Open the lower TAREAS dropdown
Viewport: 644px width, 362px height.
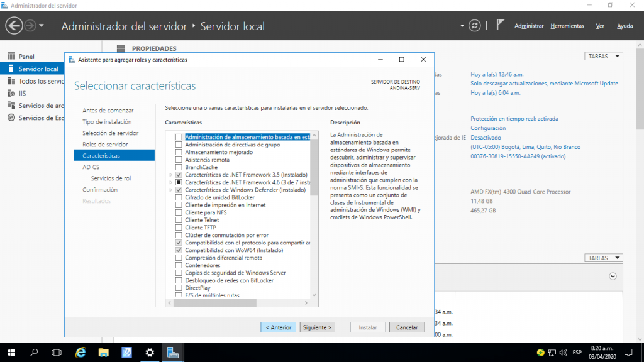(603, 258)
